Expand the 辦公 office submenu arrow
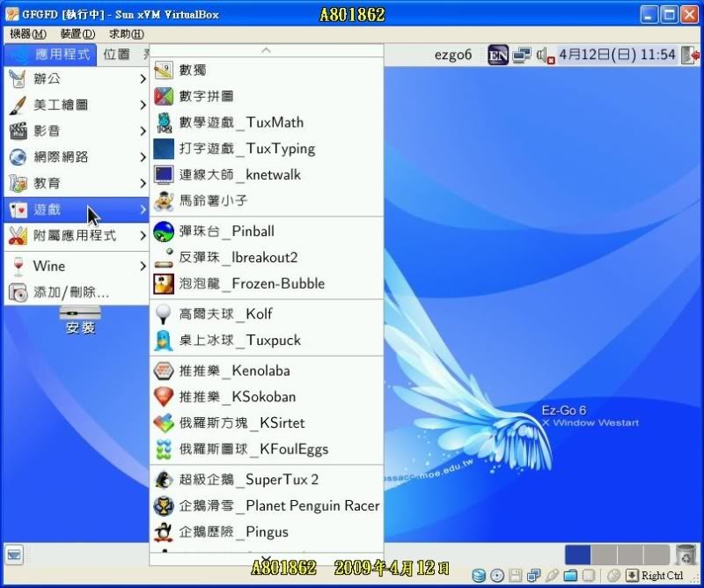 [143, 79]
